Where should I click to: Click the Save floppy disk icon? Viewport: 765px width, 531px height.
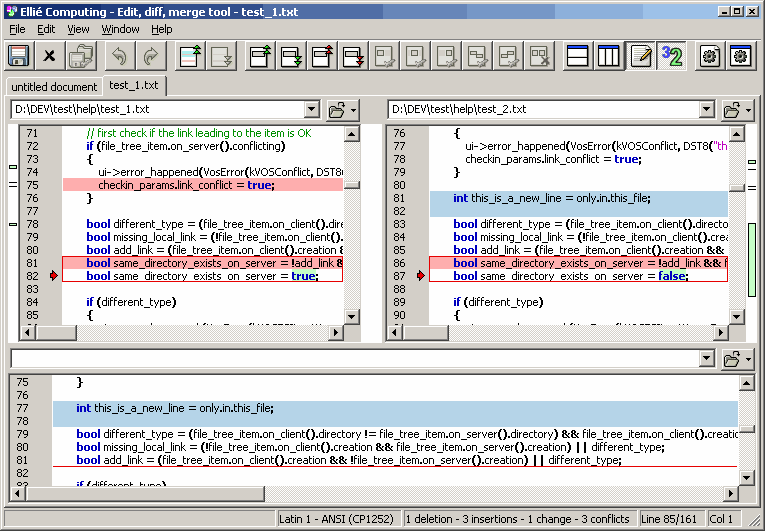pyautogui.click(x=18, y=56)
